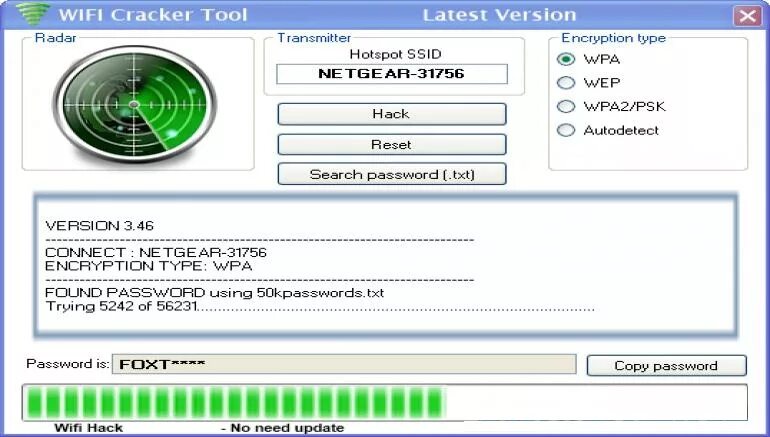770x437 pixels.
Task: Open Search password (.txt) button
Action: [x=391, y=174]
